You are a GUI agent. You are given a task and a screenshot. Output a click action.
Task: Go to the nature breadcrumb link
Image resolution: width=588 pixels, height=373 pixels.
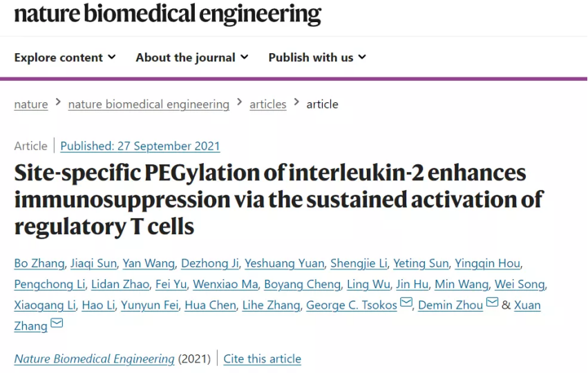click(x=31, y=104)
